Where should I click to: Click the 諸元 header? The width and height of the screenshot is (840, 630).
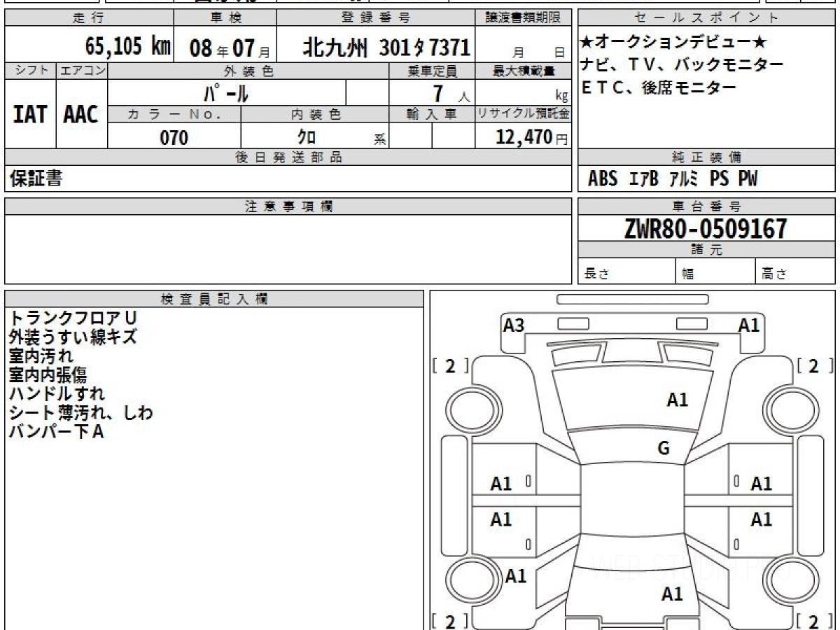[706, 250]
